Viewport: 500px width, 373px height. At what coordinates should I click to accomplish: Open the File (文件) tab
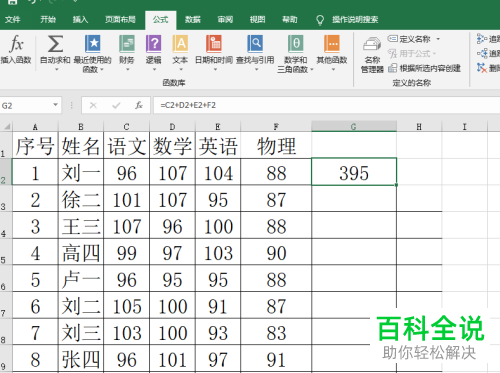[x=13, y=19]
